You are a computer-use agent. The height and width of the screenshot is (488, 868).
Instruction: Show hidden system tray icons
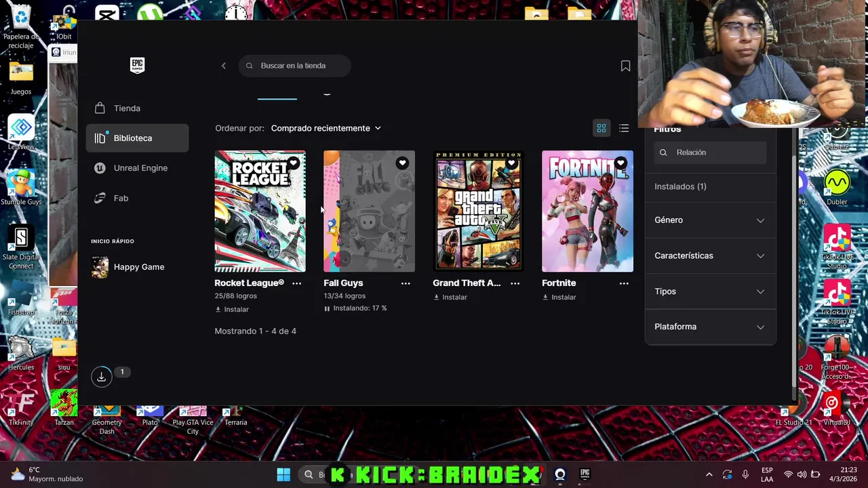click(709, 474)
